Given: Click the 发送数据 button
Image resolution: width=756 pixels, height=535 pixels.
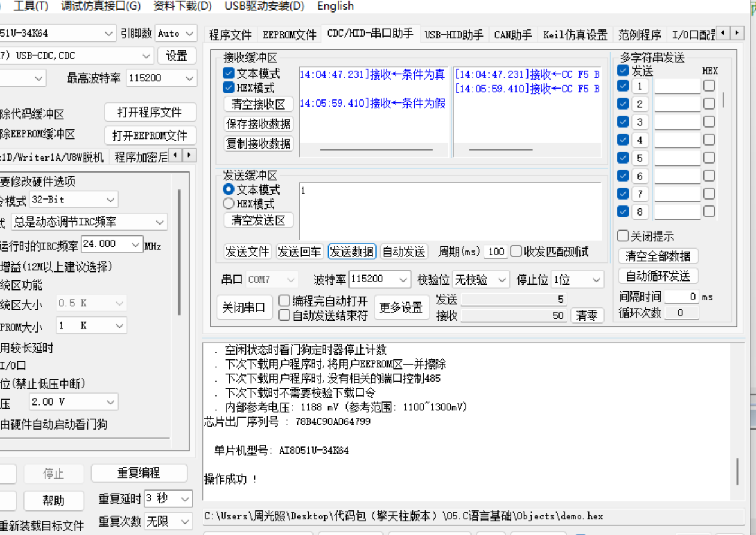Looking at the screenshot, I should point(352,252).
